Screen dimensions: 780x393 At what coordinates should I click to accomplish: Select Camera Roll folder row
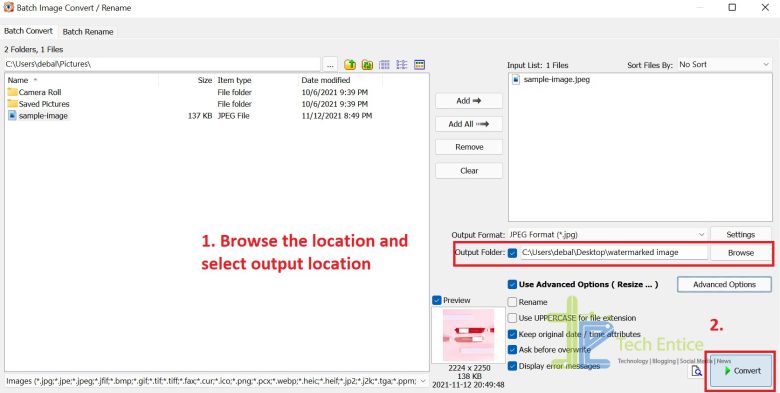216,92
